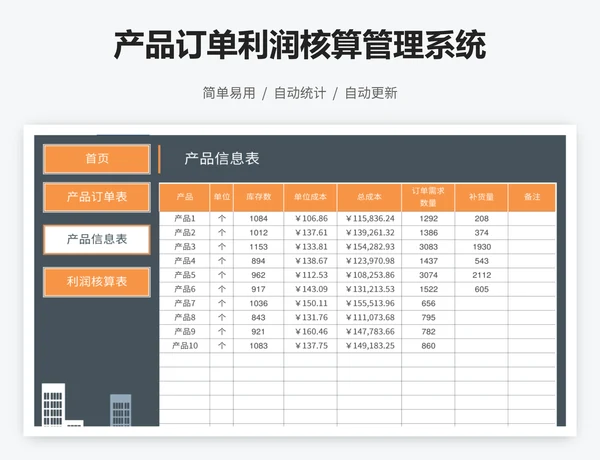600x460 pixels.
Task: Click unit cost ￥138.67 cell
Action: (310, 261)
